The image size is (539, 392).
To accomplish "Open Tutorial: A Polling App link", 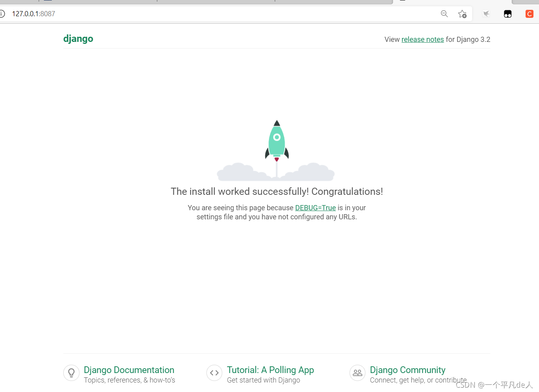I will tap(270, 370).
